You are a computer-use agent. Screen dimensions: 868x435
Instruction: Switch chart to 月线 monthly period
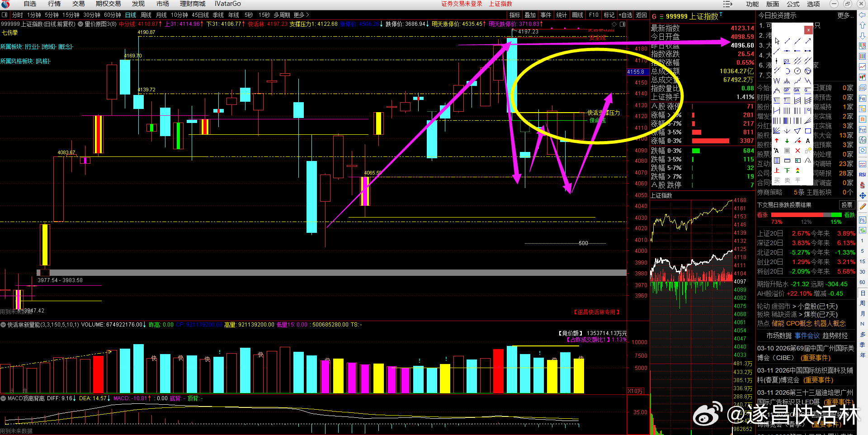161,15
